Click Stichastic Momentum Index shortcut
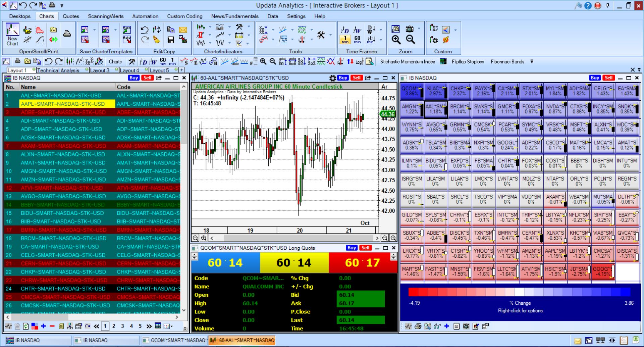The width and height of the screenshot is (644, 347). (408, 61)
